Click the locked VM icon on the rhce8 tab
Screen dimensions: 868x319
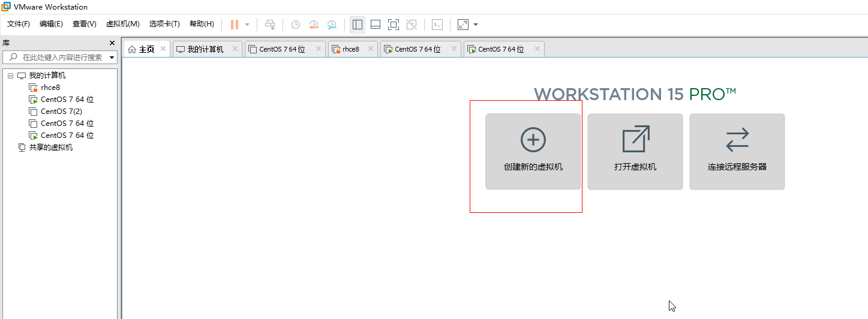(337, 49)
